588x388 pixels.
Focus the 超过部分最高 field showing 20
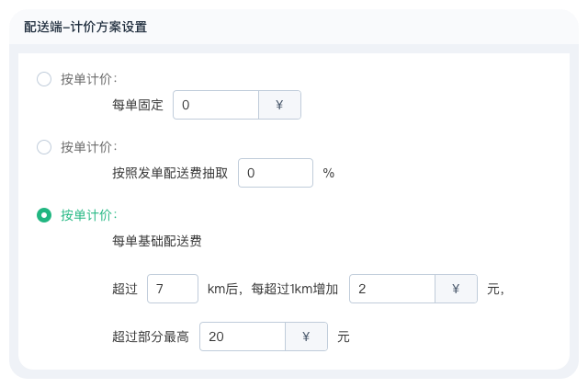point(243,337)
